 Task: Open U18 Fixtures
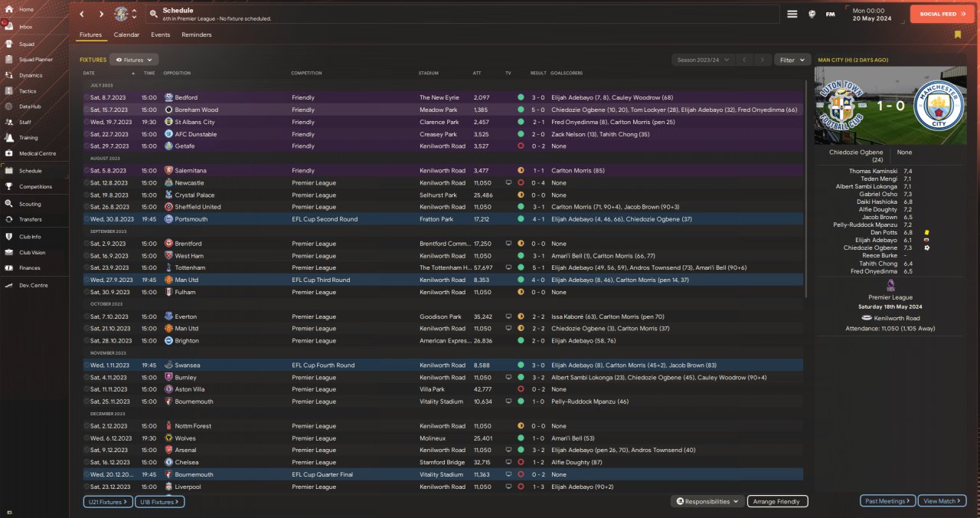(x=159, y=502)
